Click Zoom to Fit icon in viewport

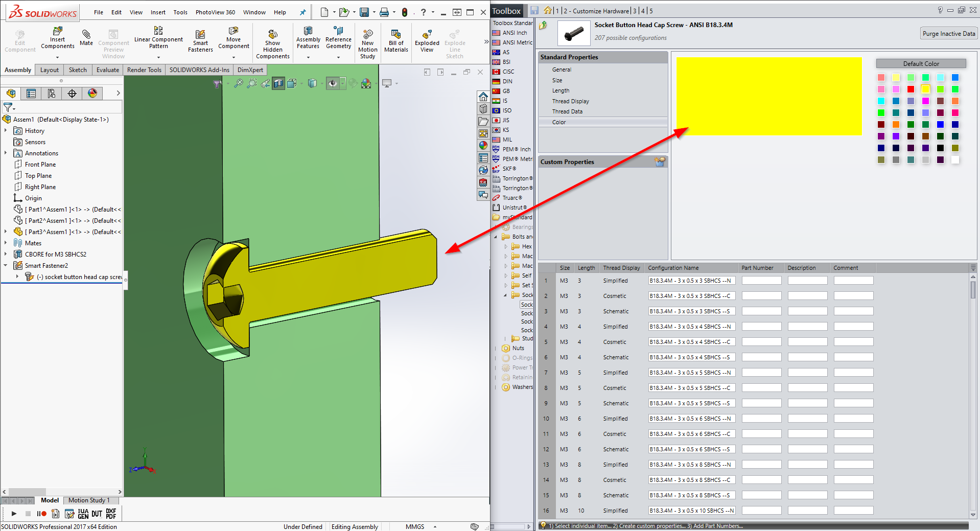tap(239, 83)
